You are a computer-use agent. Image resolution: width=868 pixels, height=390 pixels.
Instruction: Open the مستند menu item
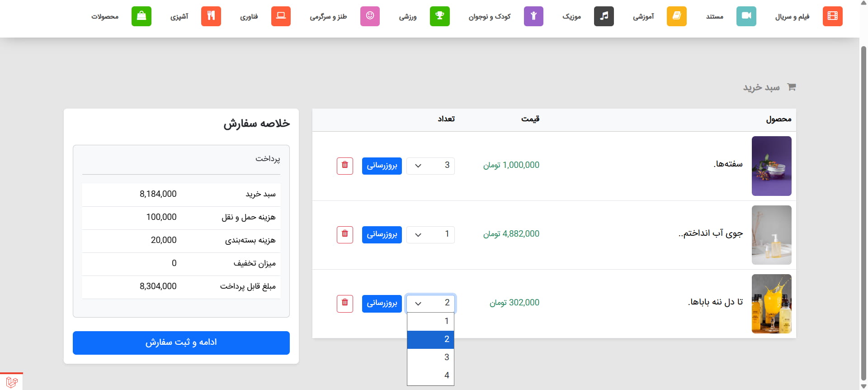point(715,17)
